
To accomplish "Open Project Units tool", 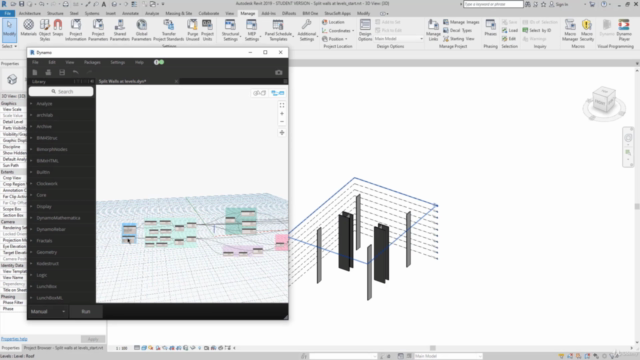I will click(207, 30).
